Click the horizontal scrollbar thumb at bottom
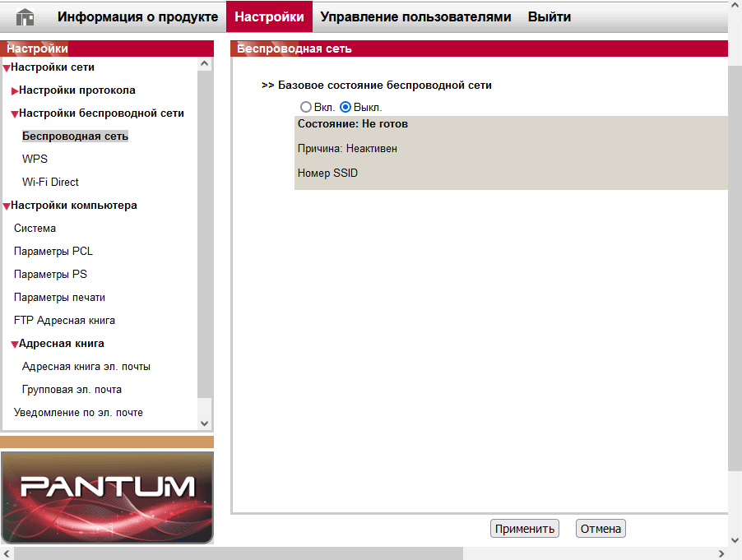The image size is (742, 560). tap(238, 554)
